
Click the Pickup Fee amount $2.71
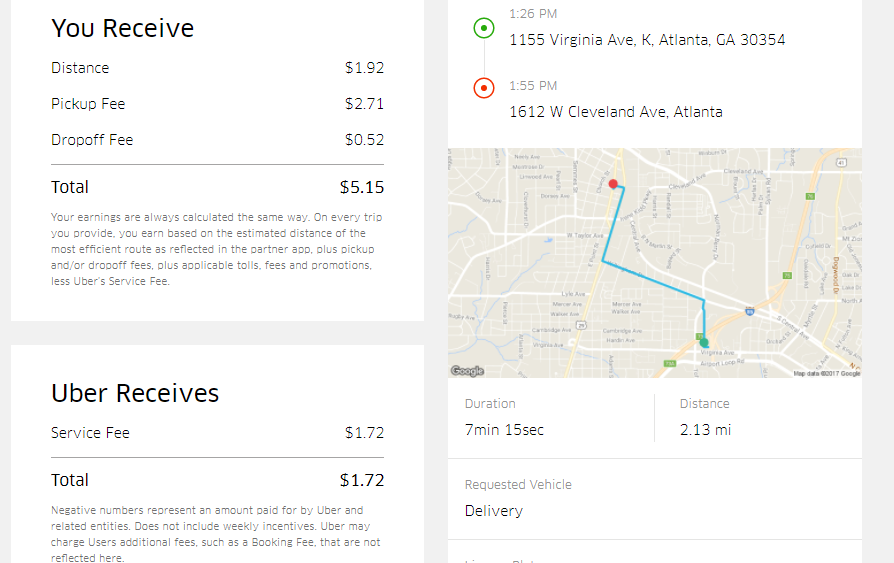(x=364, y=104)
